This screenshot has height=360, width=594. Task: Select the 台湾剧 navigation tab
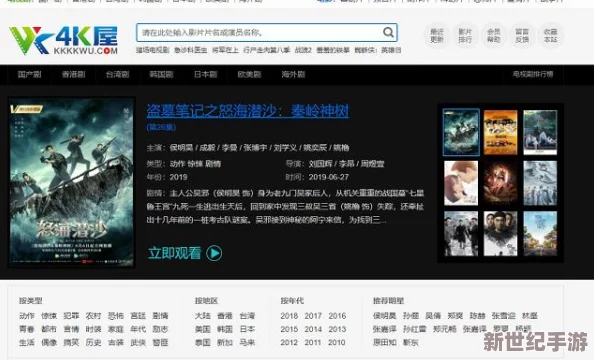[x=117, y=74]
